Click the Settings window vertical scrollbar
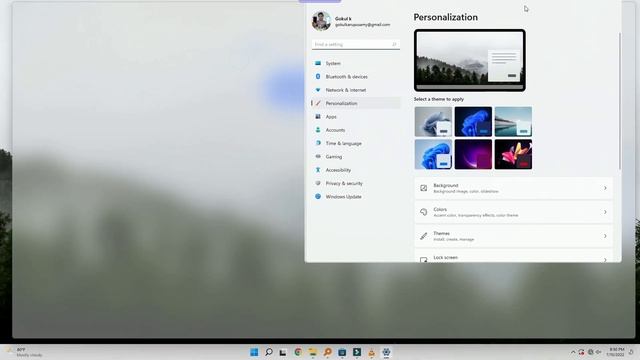This screenshot has height=360, width=640. tap(620, 101)
